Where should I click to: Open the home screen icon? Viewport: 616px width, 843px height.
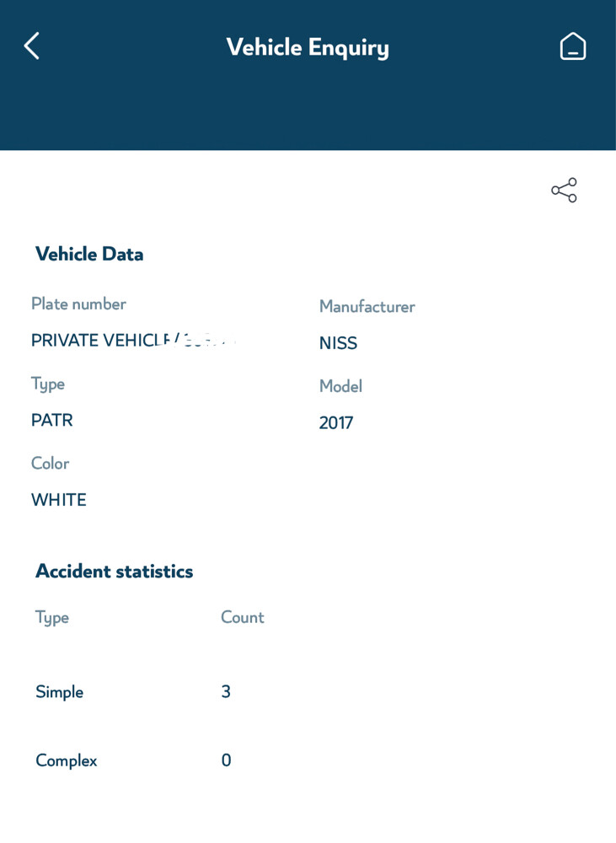click(x=572, y=46)
